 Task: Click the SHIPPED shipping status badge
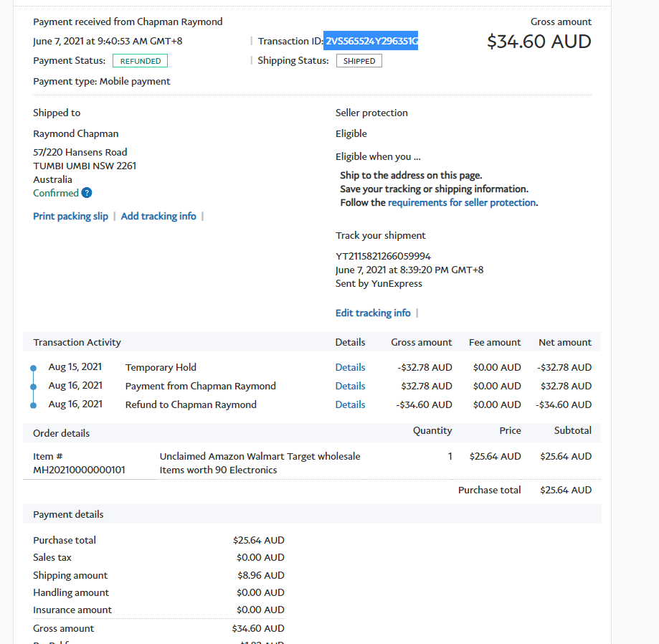click(x=359, y=61)
